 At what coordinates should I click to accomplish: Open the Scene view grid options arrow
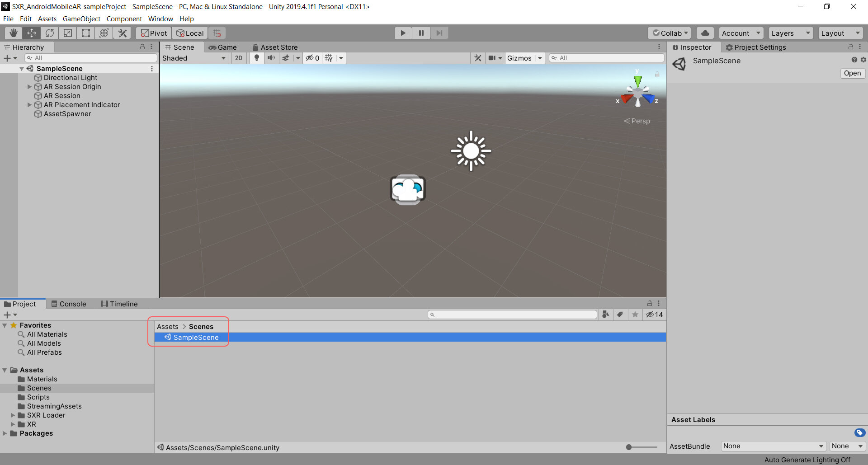pyautogui.click(x=341, y=58)
